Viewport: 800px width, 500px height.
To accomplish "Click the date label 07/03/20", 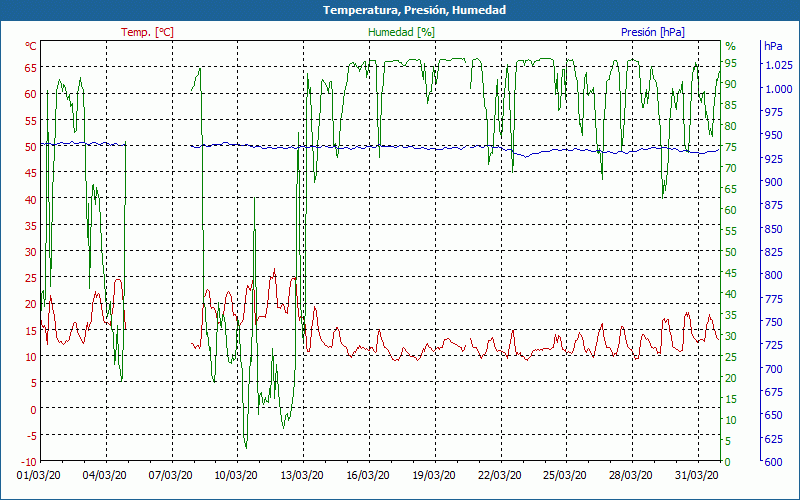I will pyautogui.click(x=170, y=476).
